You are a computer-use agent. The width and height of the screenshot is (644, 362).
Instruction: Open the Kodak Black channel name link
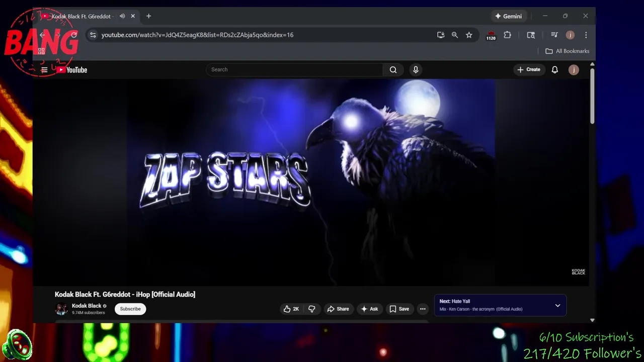click(x=87, y=306)
